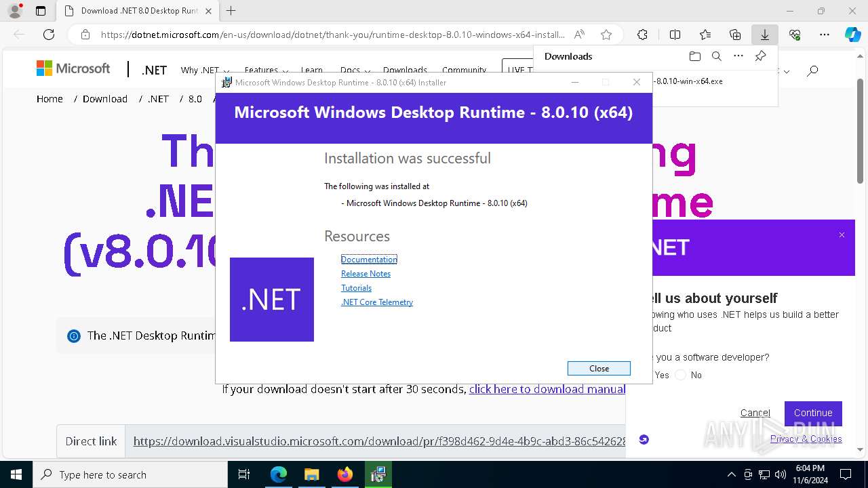868x488 pixels.
Task: Click the address bar URL field
Action: (x=332, y=35)
